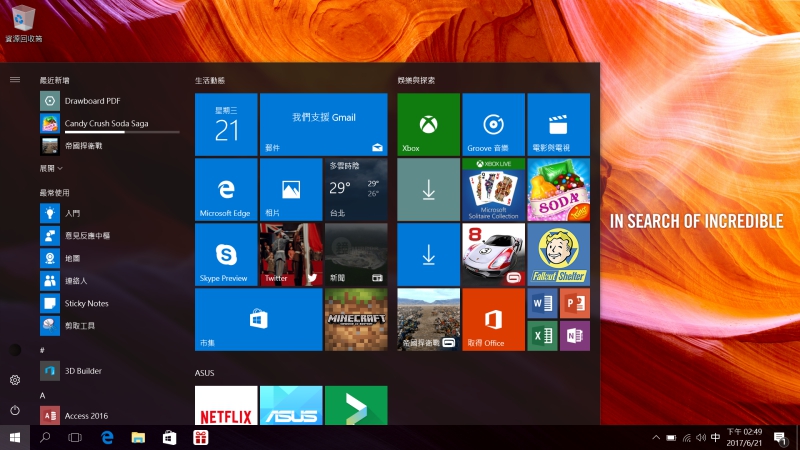The height and width of the screenshot is (450, 800).
Task: Open taskbar search magnifier
Action: coord(45,438)
